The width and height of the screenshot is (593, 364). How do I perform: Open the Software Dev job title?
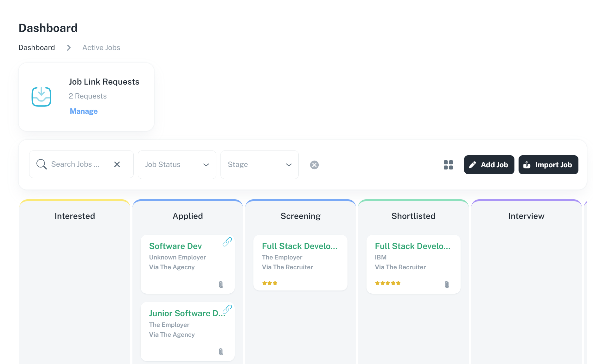(x=175, y=246)
